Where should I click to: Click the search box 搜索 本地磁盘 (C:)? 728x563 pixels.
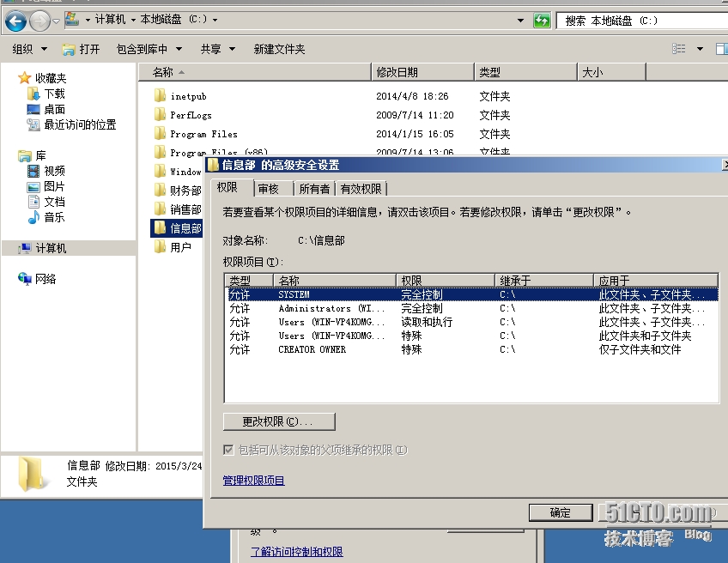click(x=642, y=21)
